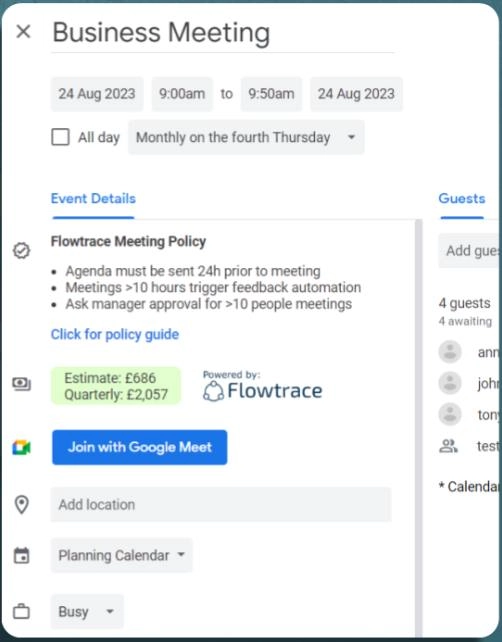This screenshot has width=502, height=642.
Task: Click the Google Meet camera icon
Action: 21,448
